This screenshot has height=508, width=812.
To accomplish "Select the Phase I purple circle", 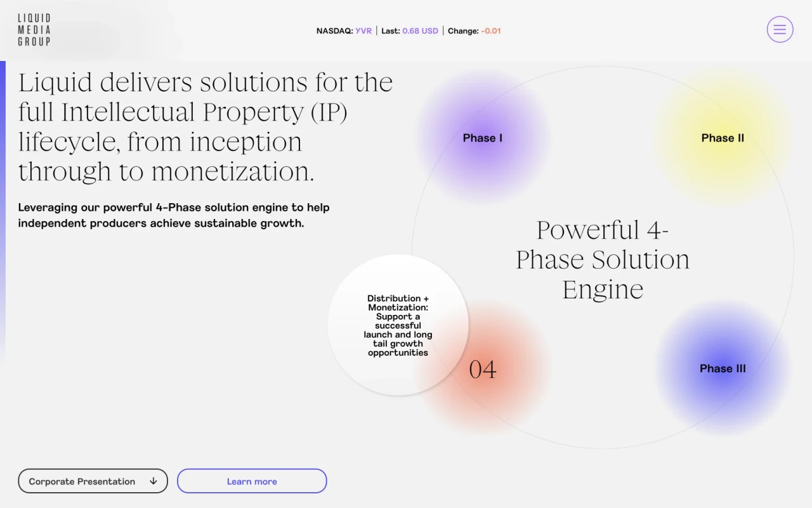I will point(483,138).
